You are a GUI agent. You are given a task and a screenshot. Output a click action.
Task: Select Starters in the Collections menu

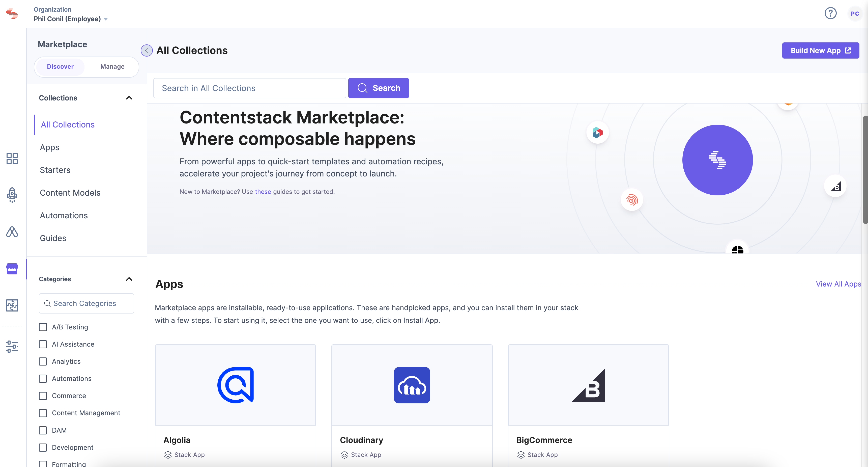[55, 170]
